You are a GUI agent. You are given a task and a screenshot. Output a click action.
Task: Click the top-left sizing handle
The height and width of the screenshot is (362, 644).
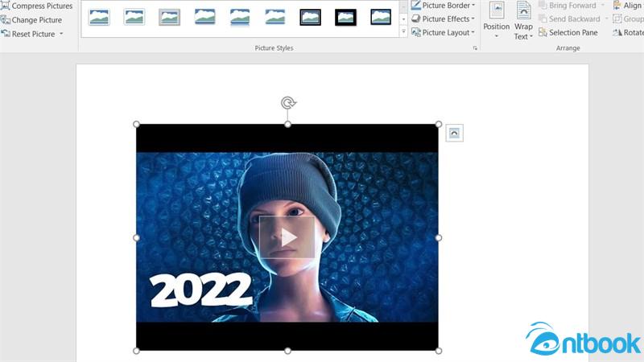(136, 124)
